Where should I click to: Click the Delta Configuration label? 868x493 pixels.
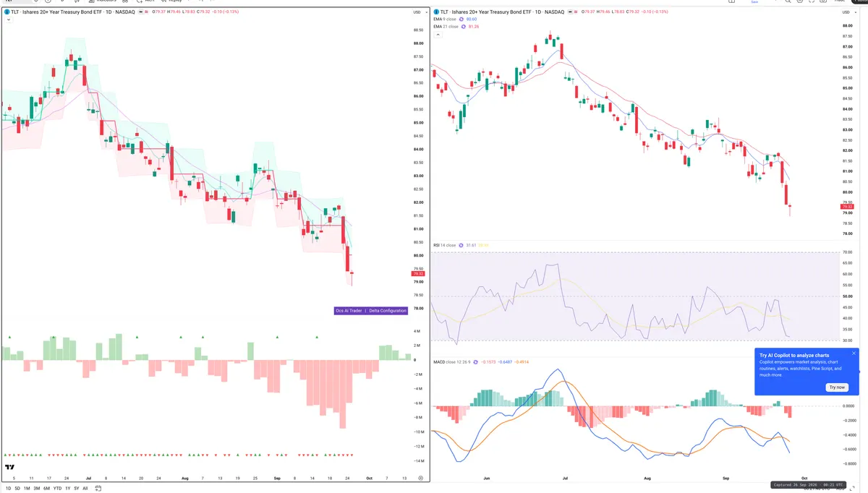(x=387, y=311)
